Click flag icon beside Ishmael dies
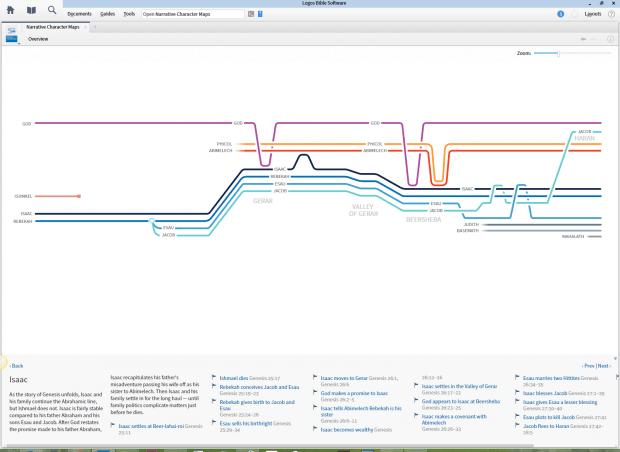This screenshot has height=452, width=620. [x=214, y=379]
